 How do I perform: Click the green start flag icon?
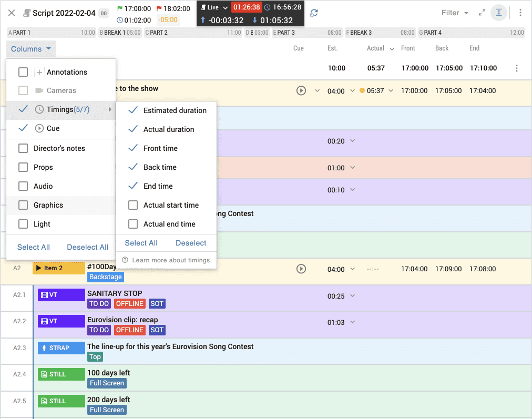coord(120,8)
